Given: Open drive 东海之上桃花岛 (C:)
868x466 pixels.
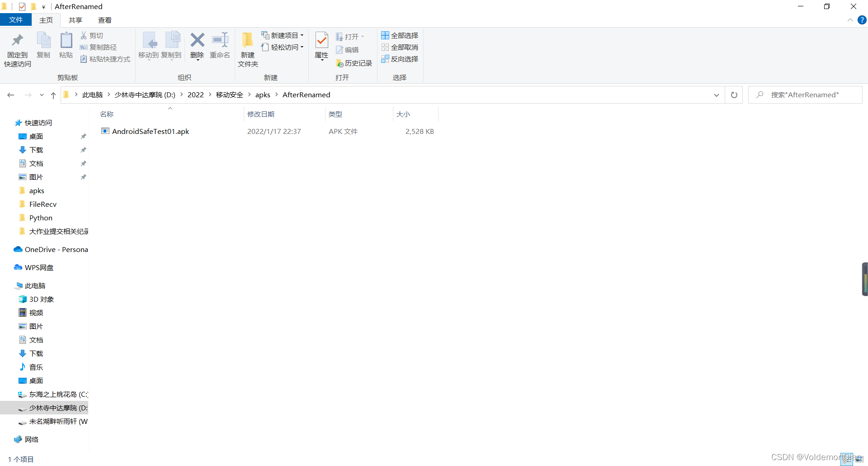Looking at the screenshot, I should [53, 394].
